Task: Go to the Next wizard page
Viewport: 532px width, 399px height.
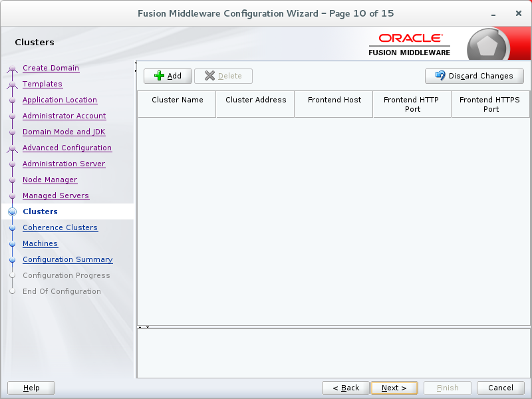Action: tap(394, 388)
